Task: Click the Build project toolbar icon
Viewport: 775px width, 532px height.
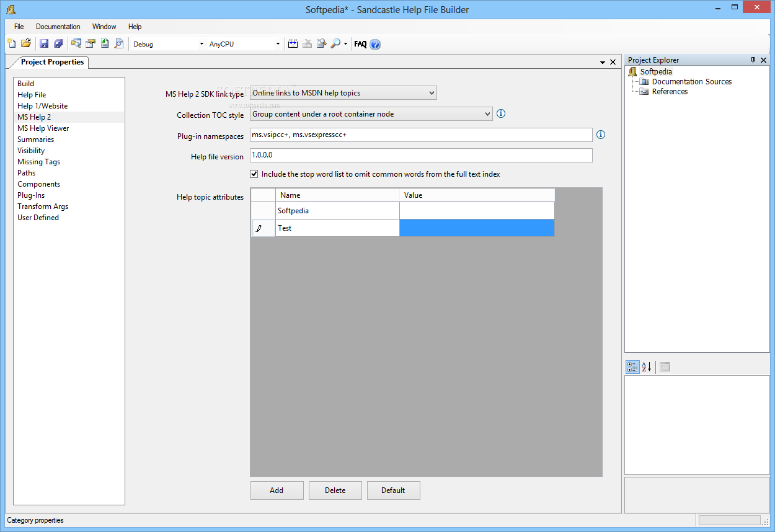Action: pyautogui.click(x=293, y=43)
